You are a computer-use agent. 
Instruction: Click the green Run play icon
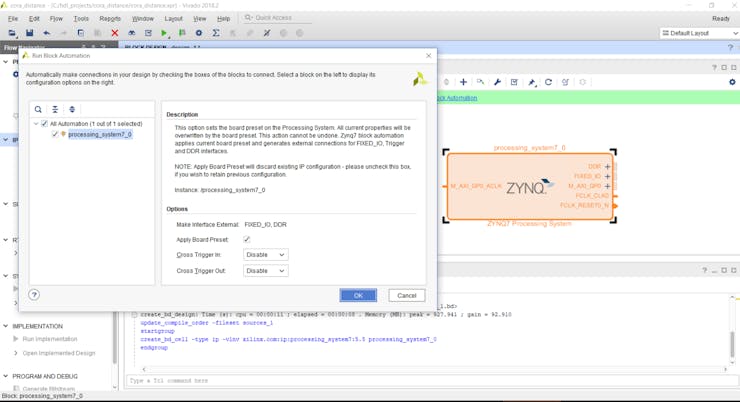pos(164,33)
